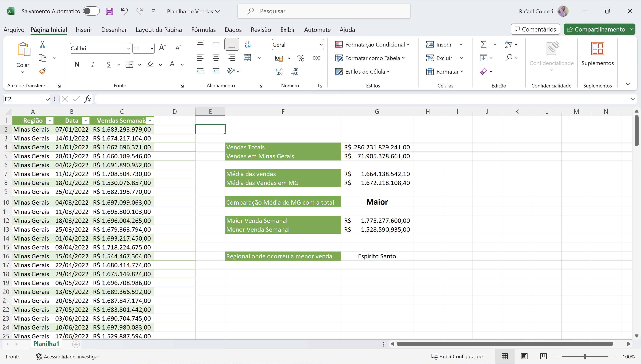
Task: Cut selection with the scissors icon
Action: (x=42, y=44)
